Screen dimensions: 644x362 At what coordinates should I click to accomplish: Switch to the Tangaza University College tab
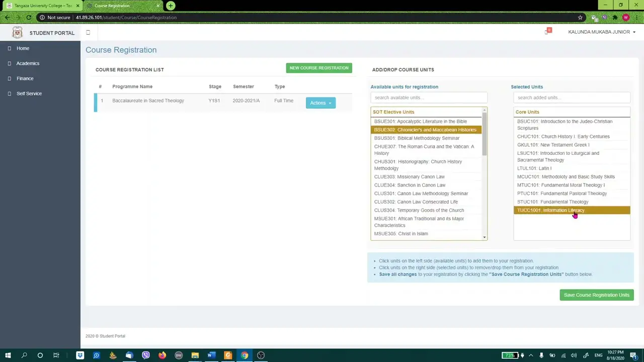(43, 6)
